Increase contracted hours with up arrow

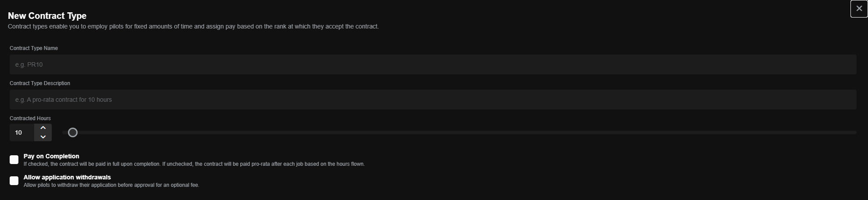[x=43, y=128]
